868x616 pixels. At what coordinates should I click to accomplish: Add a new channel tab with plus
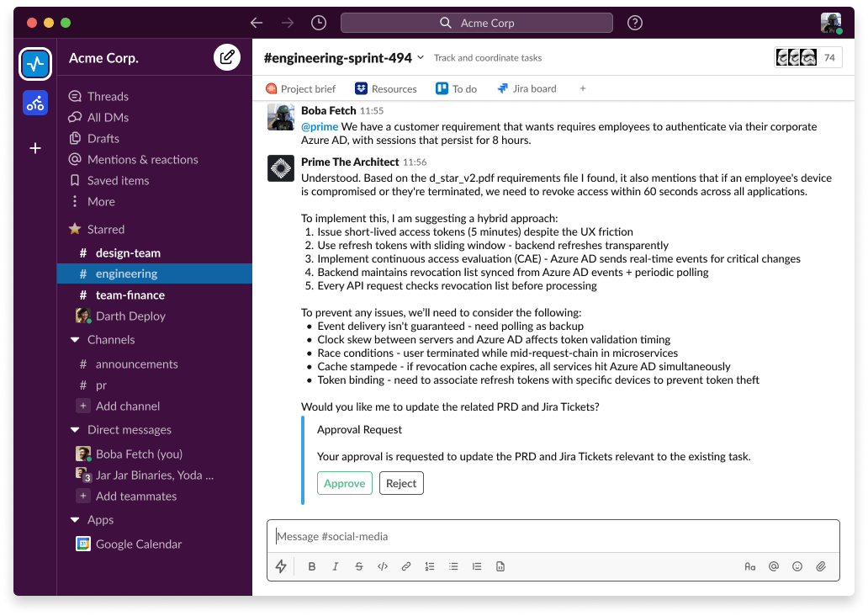point(582,88)
